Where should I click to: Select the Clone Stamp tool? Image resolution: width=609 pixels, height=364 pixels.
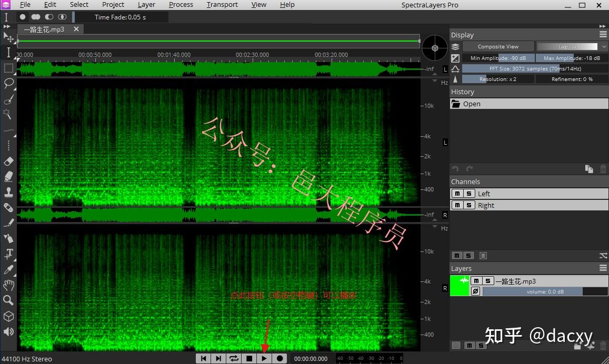click(x=8, y=192)
